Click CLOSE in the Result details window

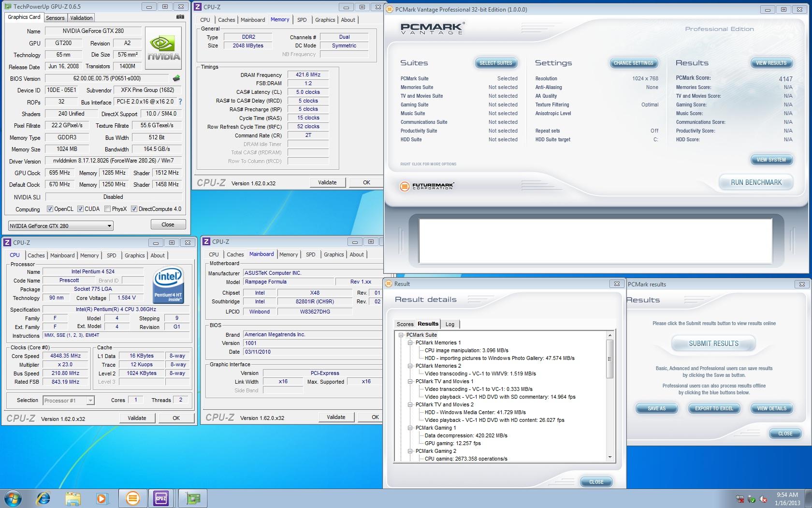[x=596, y=482]
